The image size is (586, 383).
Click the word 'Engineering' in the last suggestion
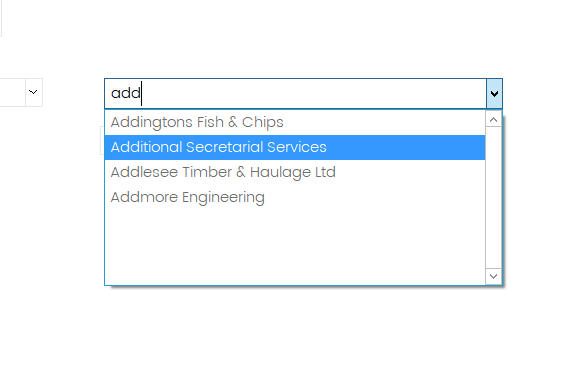223,198
